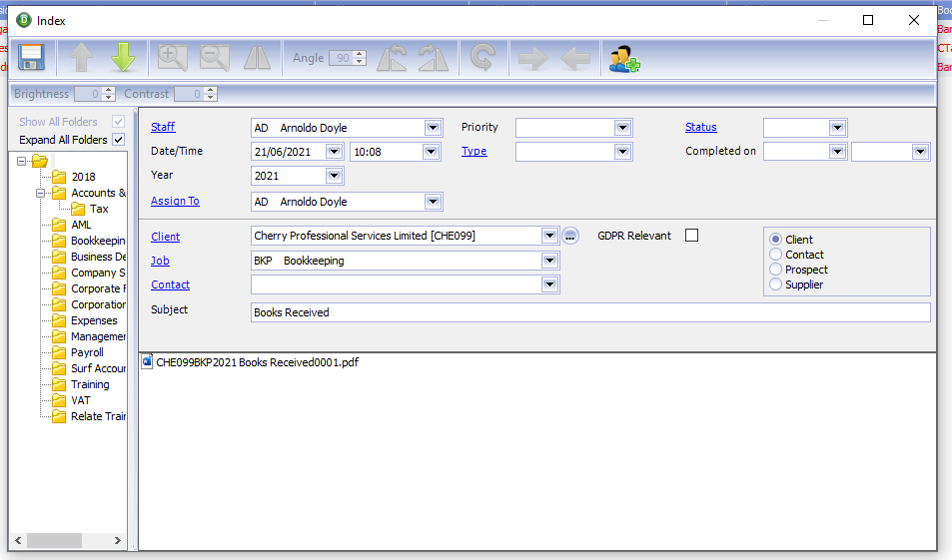
Task: Select the 2018 folder
Action: coord(83,177)
